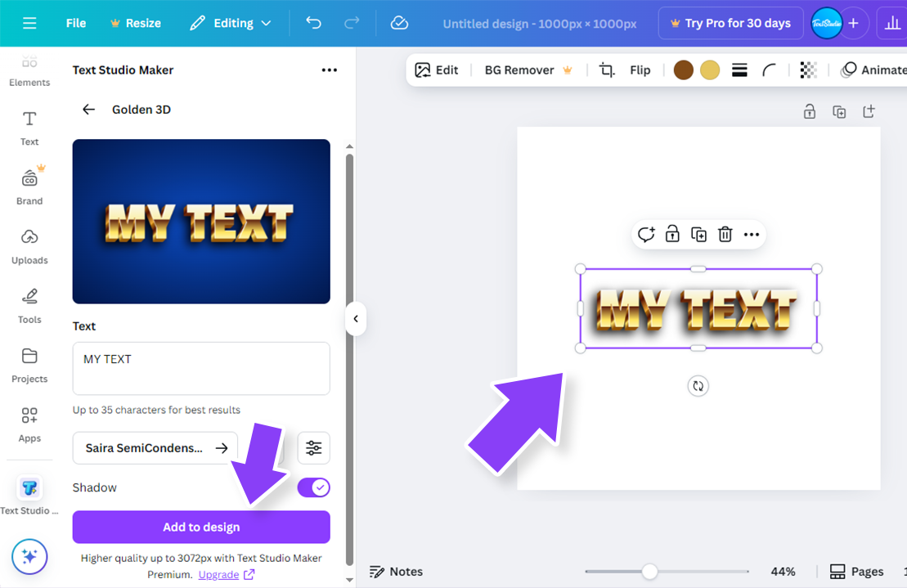Expand the Text Studio Maker options menu
The height and width of the screenshot is (588, 907).
pyautogui.click(x=329, y=70)
